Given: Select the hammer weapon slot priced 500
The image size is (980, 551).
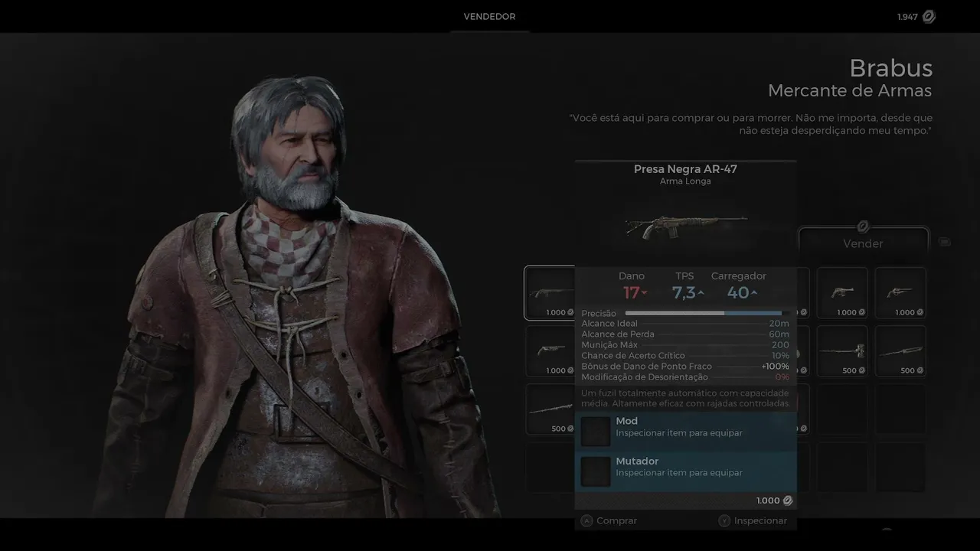Looking at the screenshot, I should [x=842, y=351].
